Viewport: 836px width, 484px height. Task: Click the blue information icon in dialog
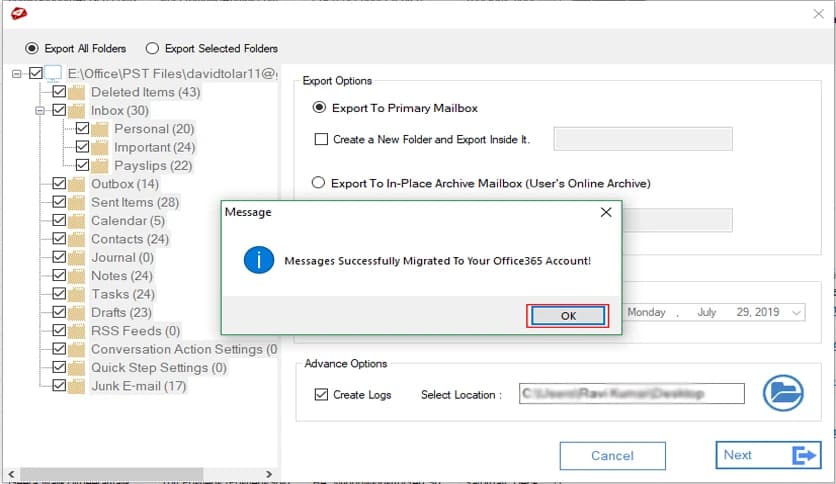click(x=259, y=260)
